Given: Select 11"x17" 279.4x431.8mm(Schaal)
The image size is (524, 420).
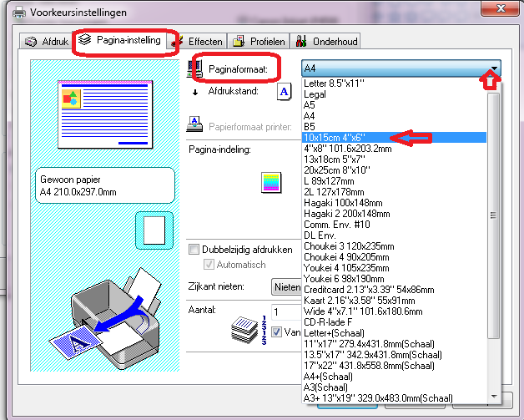Looking at the screenshot, I should 394,343.
